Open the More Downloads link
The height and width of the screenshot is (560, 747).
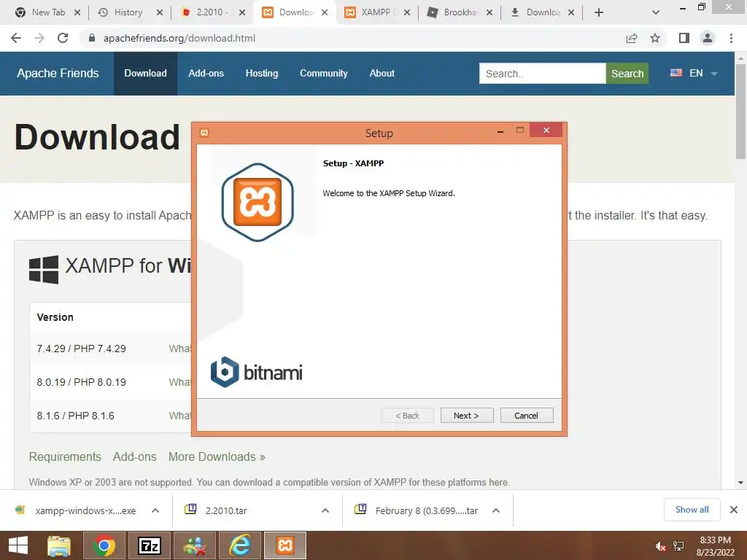click(217, 456)
